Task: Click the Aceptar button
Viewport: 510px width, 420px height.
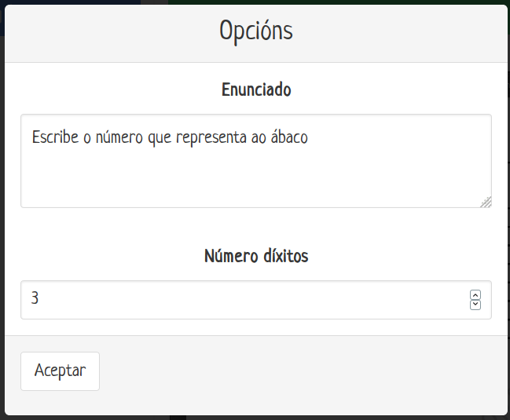Action: pyautogui.click(x=60, y=371)
